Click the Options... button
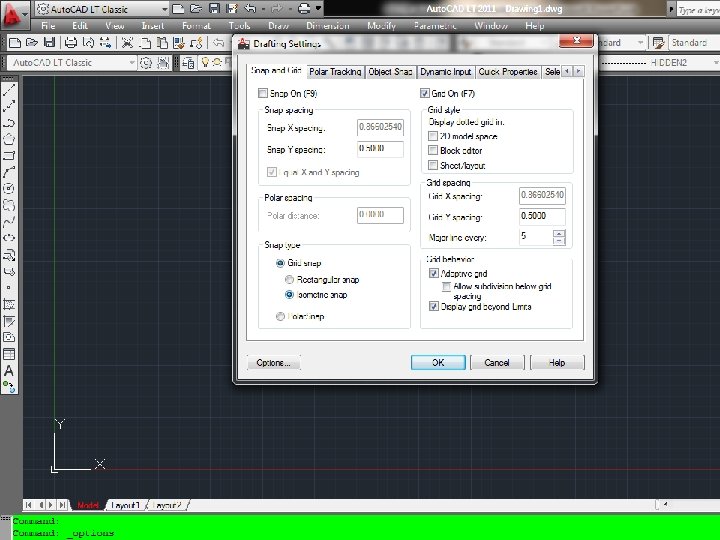 coord(273,362)
